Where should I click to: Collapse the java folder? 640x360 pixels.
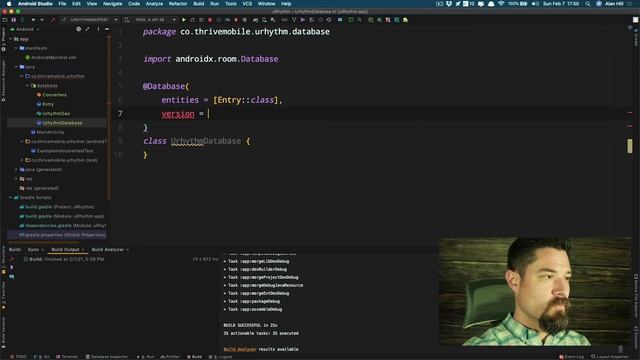16,67
